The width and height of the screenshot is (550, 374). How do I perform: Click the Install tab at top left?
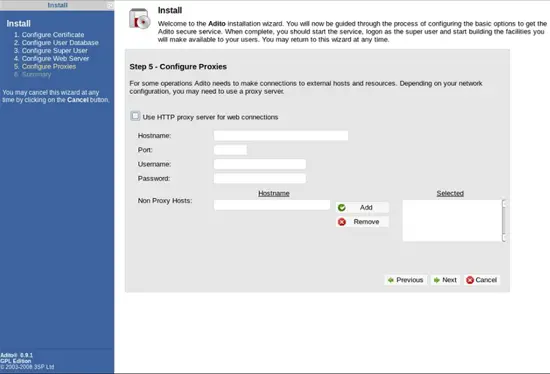pos(57,5)
